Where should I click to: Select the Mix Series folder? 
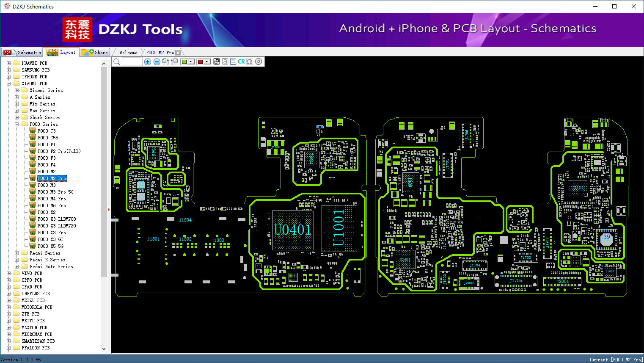click(x=42, y=104)
